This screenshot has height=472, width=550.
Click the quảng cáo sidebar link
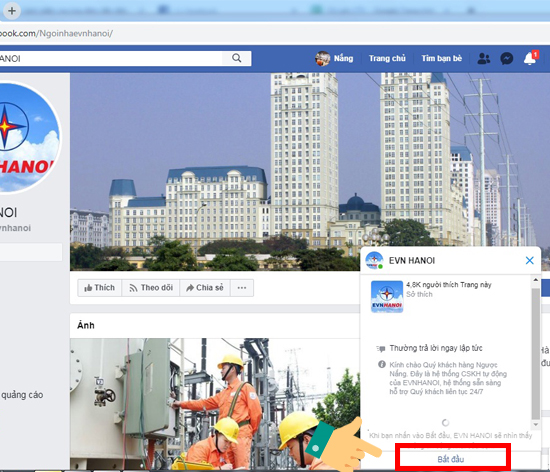tap(22, 395)
